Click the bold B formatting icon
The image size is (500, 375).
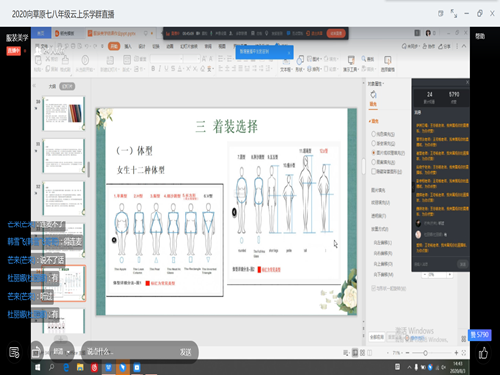(x=153, y=69)
